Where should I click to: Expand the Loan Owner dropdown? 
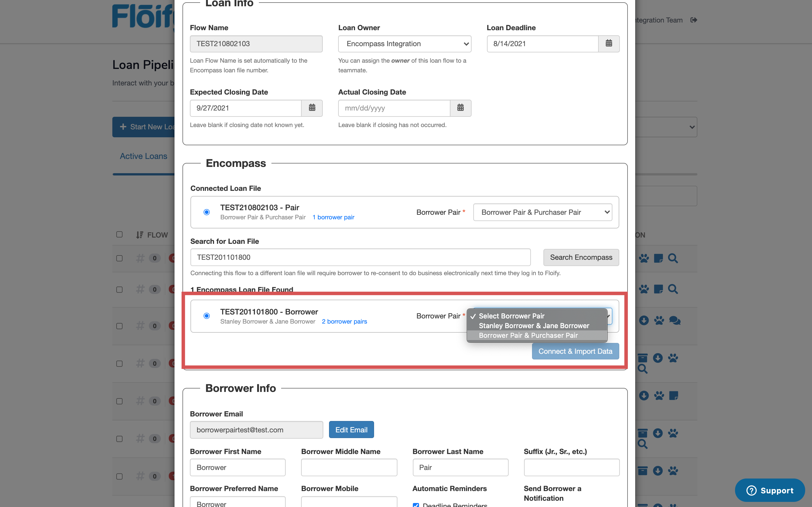(x=405, y=44)
